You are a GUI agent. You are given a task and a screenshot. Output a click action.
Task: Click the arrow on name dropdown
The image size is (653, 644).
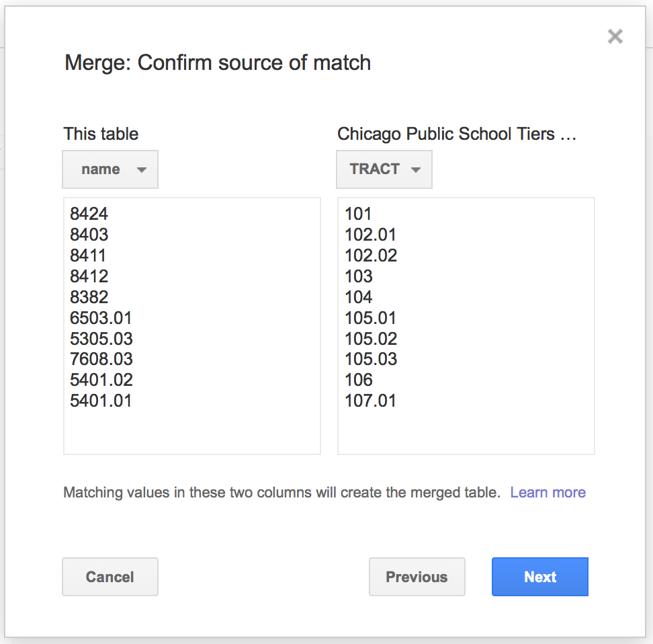142,169
